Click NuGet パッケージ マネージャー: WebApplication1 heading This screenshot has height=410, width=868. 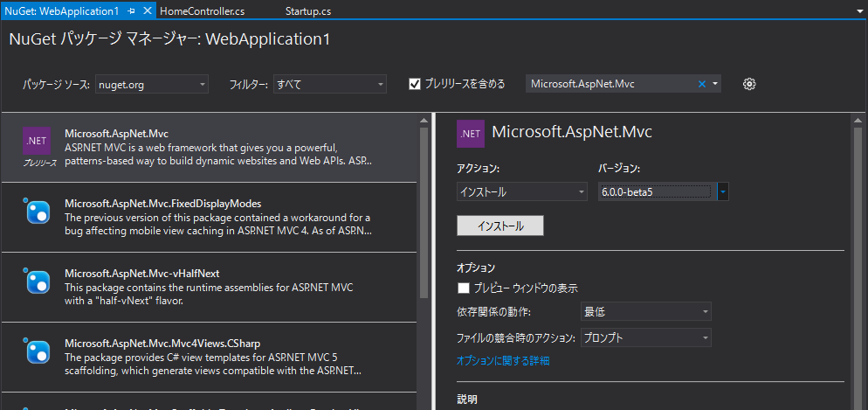tap(170, 40)
